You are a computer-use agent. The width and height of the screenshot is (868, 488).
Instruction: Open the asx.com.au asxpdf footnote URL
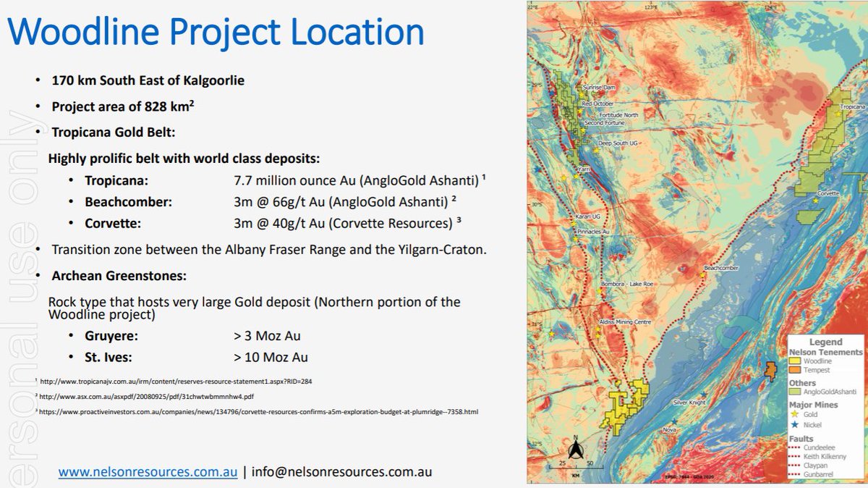click(146, 397)
